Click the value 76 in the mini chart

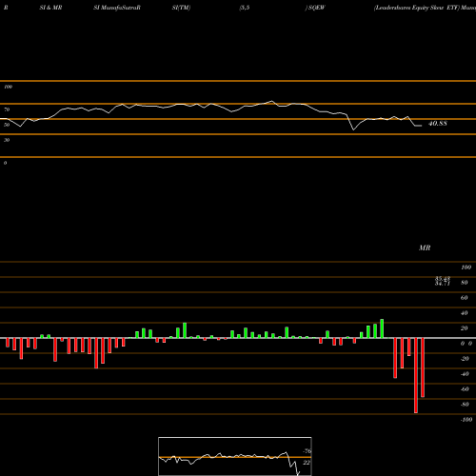307,451
